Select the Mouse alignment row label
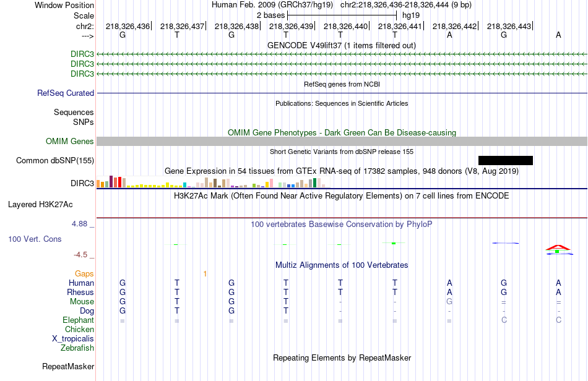Screen dimensions: 588x381 coord(82,302)
